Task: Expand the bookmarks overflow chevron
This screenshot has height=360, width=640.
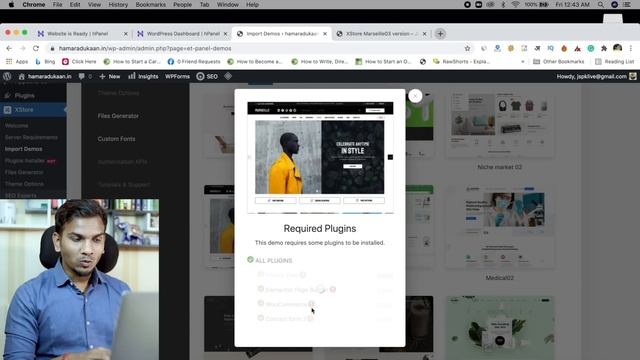Action: (x=522, y=62)
